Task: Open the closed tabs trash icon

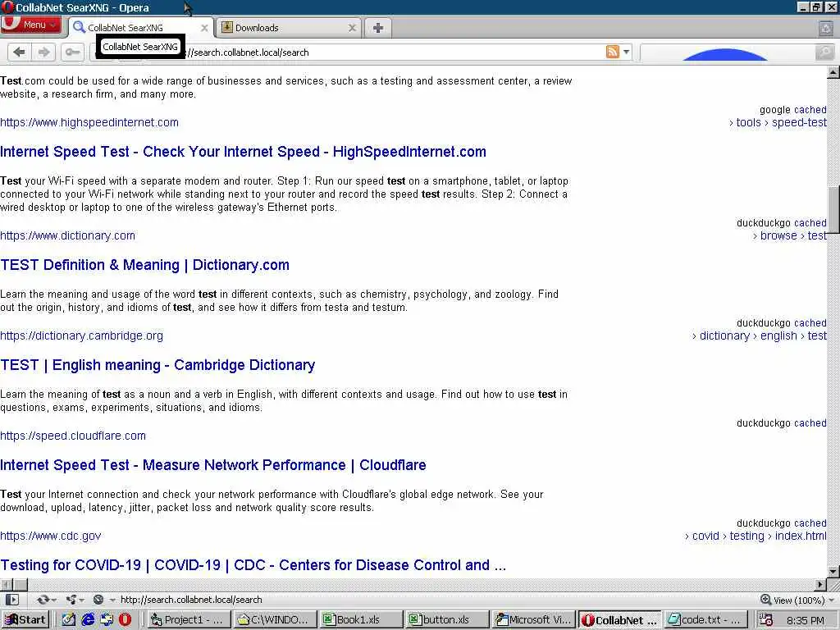Action: [x=826, y=28]
